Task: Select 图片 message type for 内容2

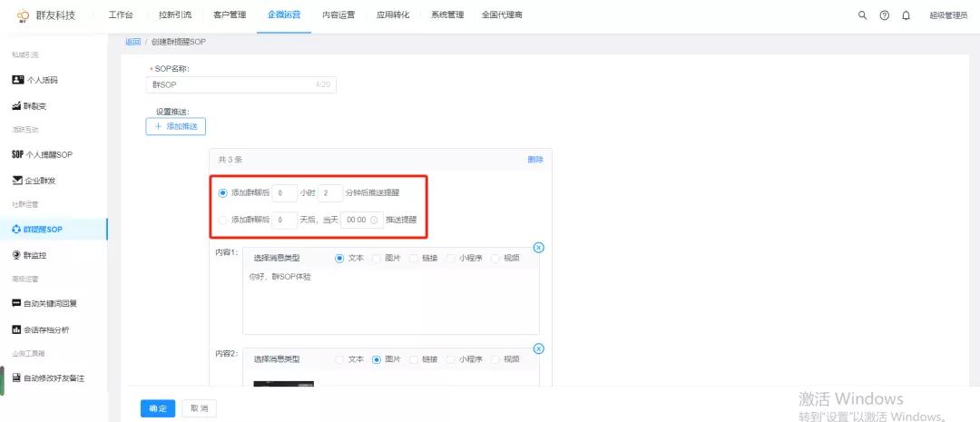Action: click(x=377, y=359)
